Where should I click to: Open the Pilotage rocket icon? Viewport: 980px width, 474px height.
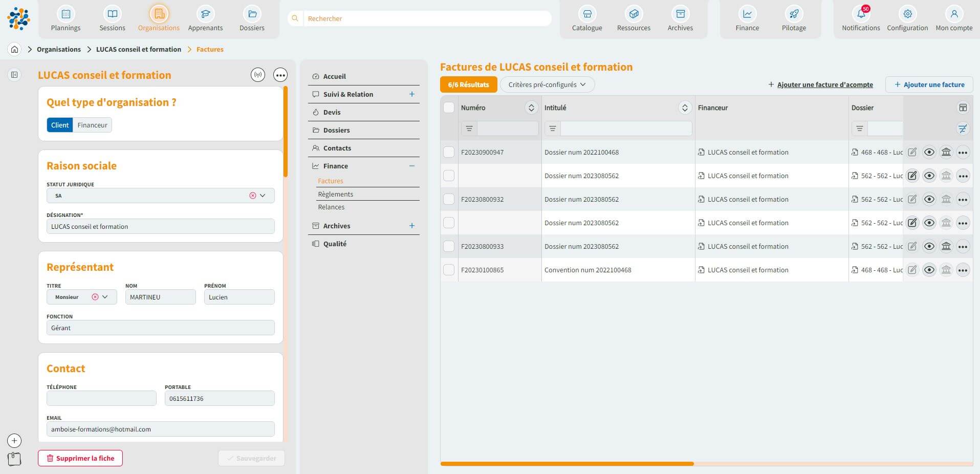(x=794, y=14)
